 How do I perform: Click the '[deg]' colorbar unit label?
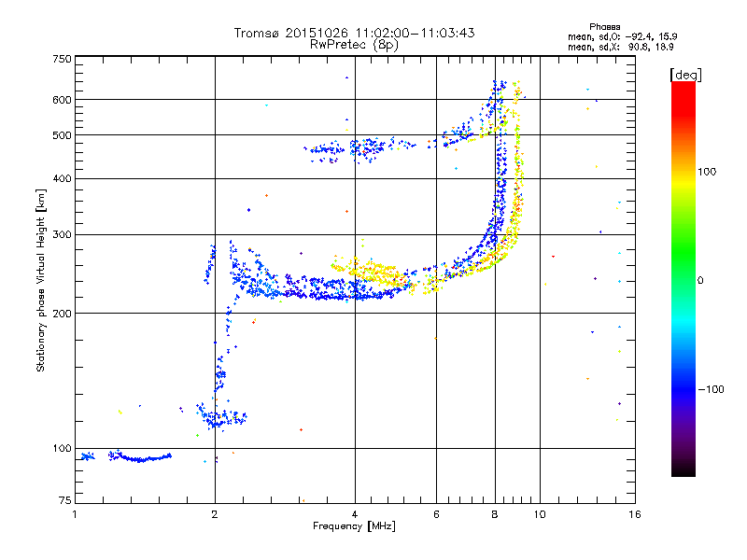(685, 76)
